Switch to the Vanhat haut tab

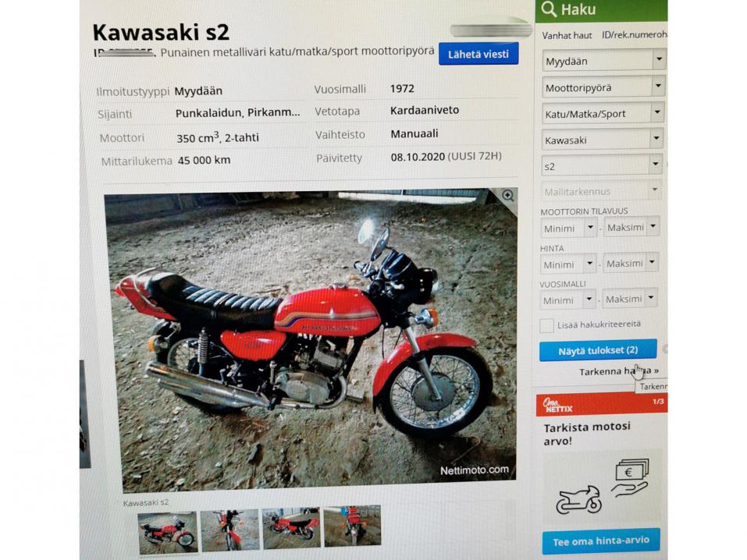coord(567,35)
